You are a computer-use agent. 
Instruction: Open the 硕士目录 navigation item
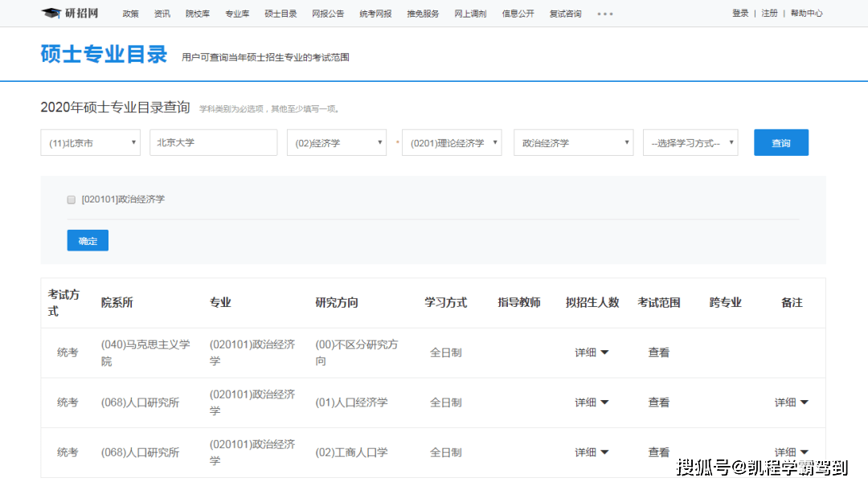tap(280, 14)
